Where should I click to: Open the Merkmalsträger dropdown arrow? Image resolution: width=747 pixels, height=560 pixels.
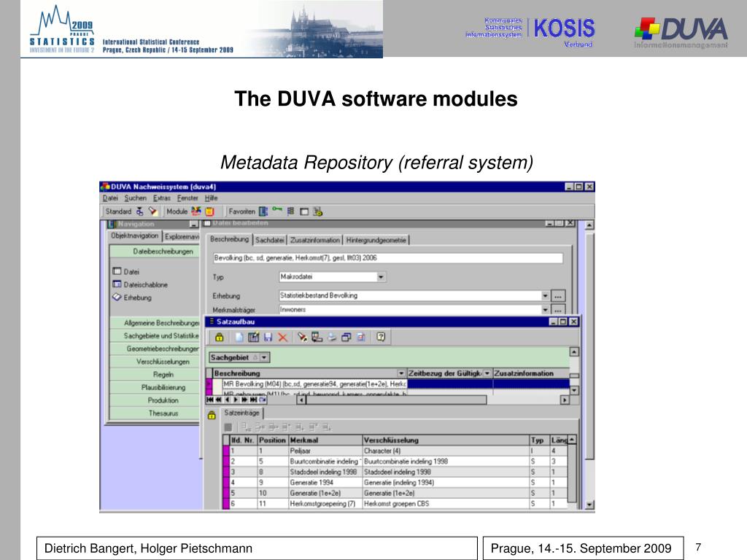pyautogui.click(x=545, y=309)
